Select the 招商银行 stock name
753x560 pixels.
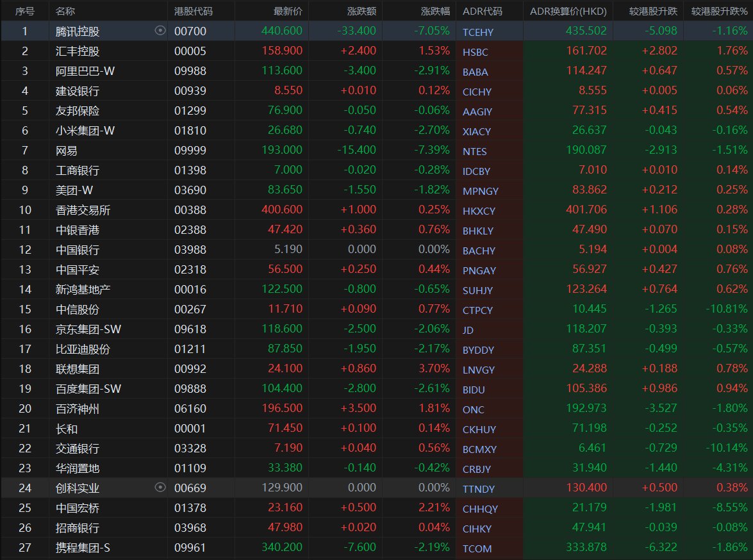pos(78,528)
